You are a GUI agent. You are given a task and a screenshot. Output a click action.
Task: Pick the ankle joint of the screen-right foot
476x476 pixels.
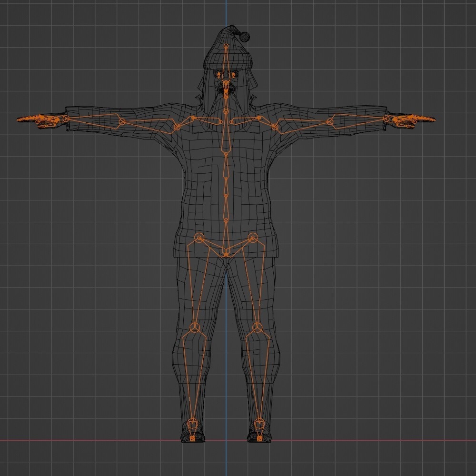[259, 423]
